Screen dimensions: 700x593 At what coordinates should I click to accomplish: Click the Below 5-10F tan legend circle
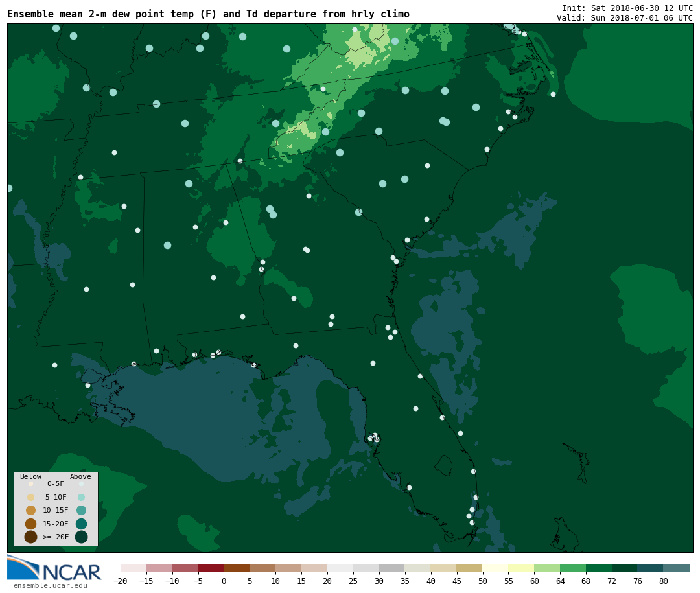coord(31,497)
